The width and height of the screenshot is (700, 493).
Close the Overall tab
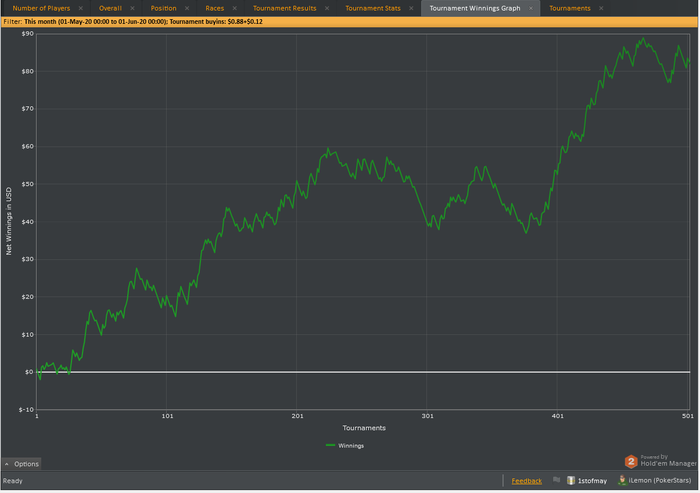132,8
